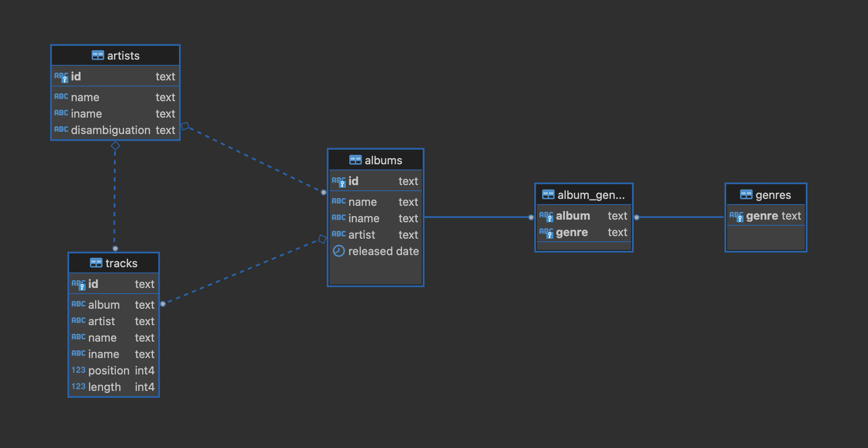This screenshot has height=448, width=868.
Task: Select the name column in artists
Action: click(115, 97)
